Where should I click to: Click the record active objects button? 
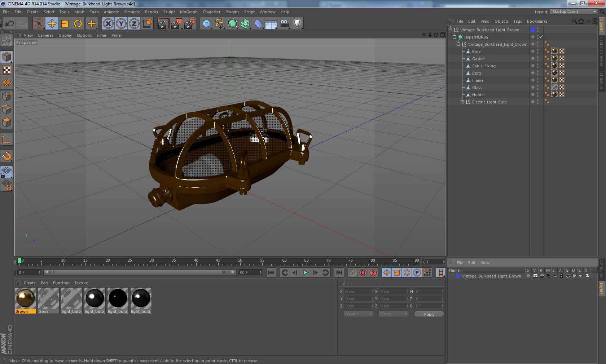point(353,272)
